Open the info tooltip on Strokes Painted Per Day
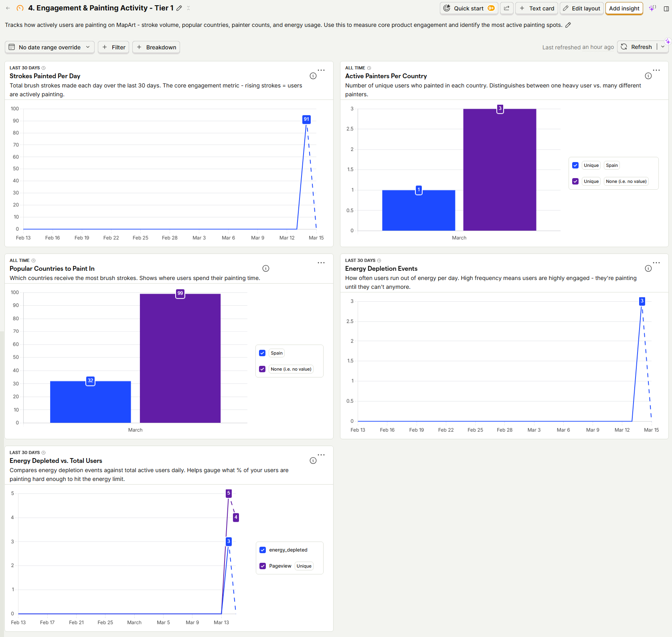 click(313, 75)
